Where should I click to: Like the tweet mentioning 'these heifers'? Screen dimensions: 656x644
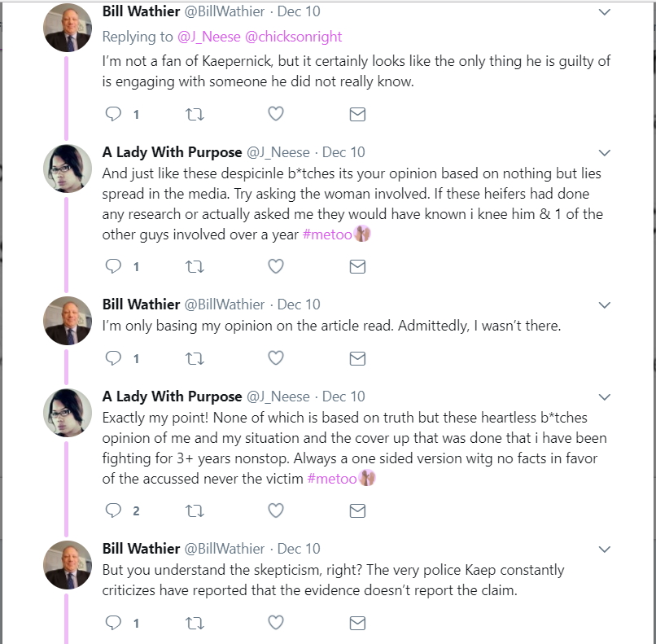(x=276, y=266)
